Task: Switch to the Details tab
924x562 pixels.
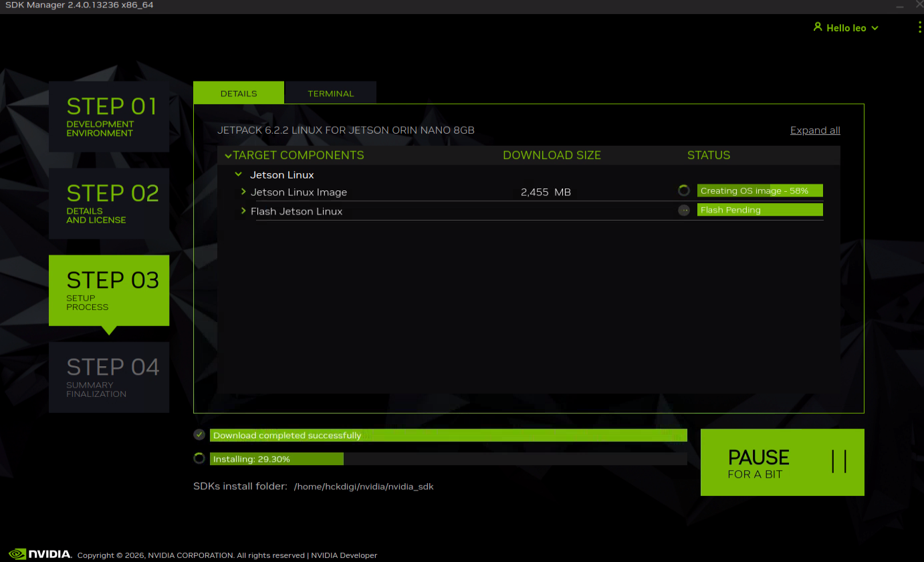Action: click(239, 93)
